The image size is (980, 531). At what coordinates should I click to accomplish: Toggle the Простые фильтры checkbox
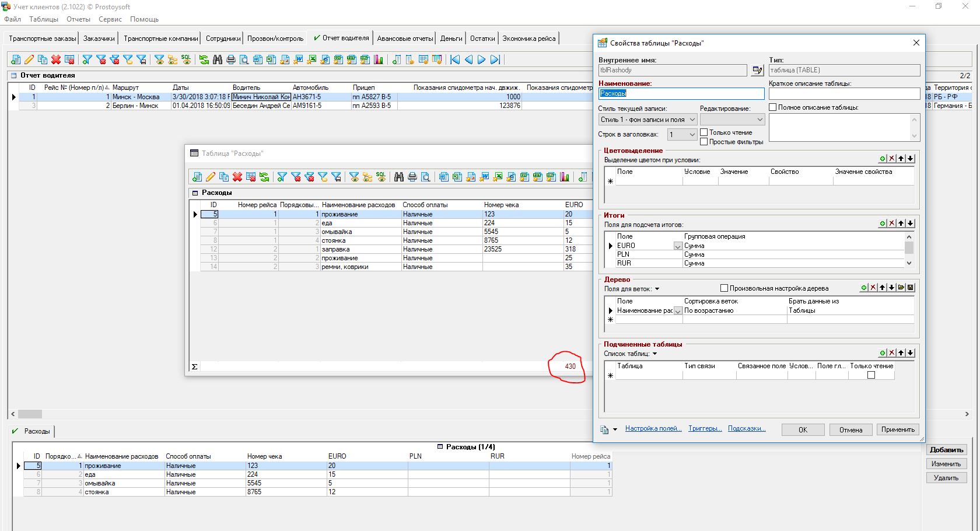(704, 142)
